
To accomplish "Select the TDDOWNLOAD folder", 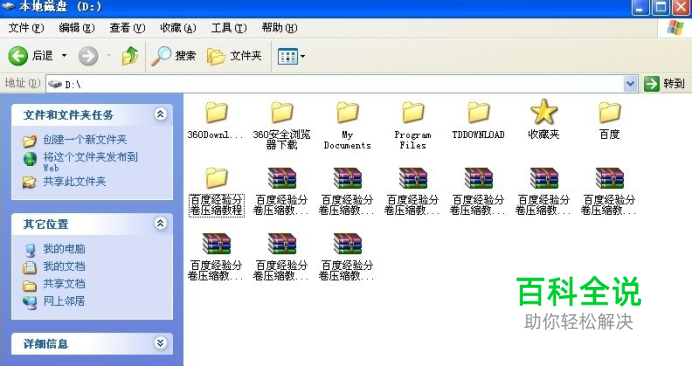I will tap(478, 120).
